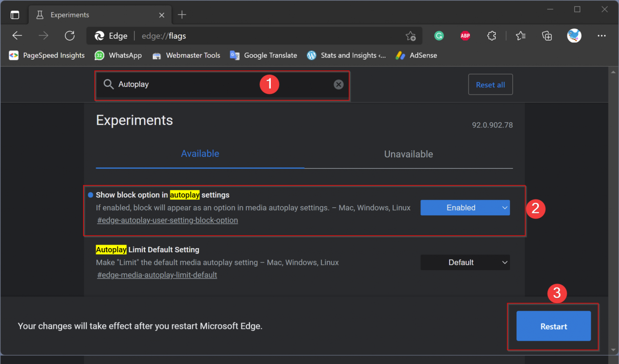Open the browser profile avatar
The image size is (619, 364).
click(x=574, y=36)
